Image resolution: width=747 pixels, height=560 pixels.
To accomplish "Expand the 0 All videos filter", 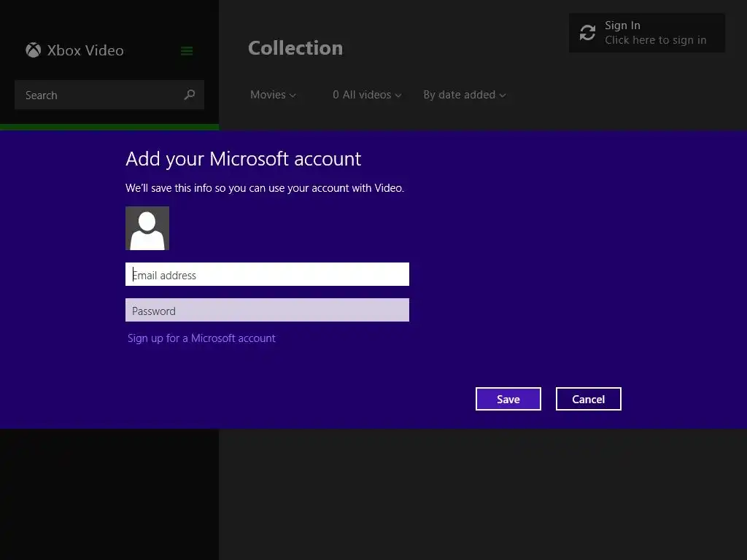I will [367, 95].
